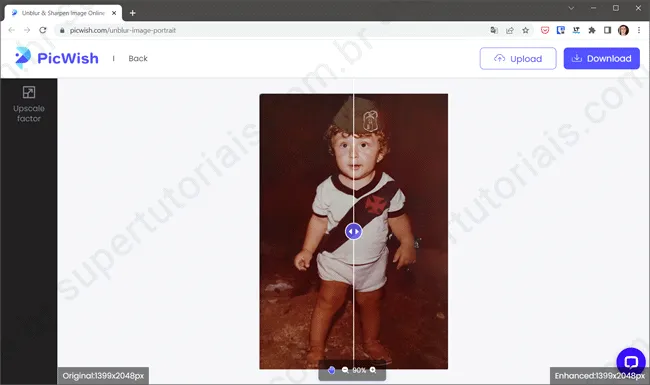The width and height of the screenshot is (650, 385).
Task: Grab the before/after comparison slider handle
Action: 353,231
